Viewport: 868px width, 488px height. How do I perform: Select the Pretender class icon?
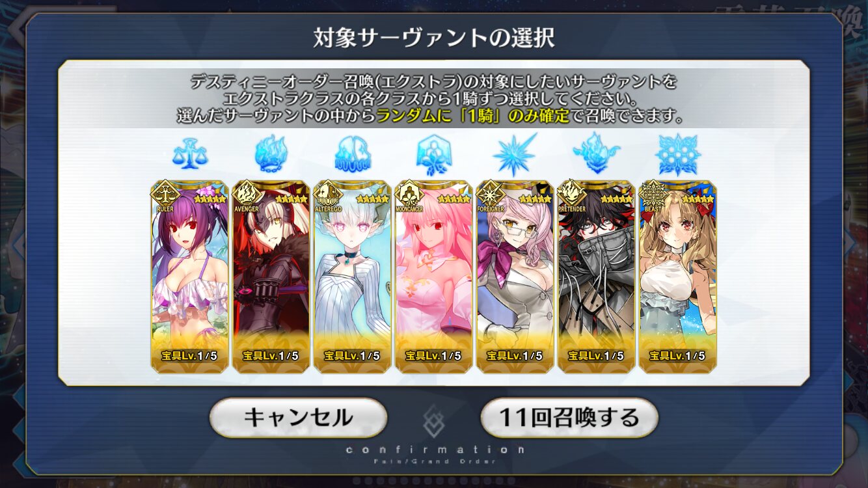596,154
